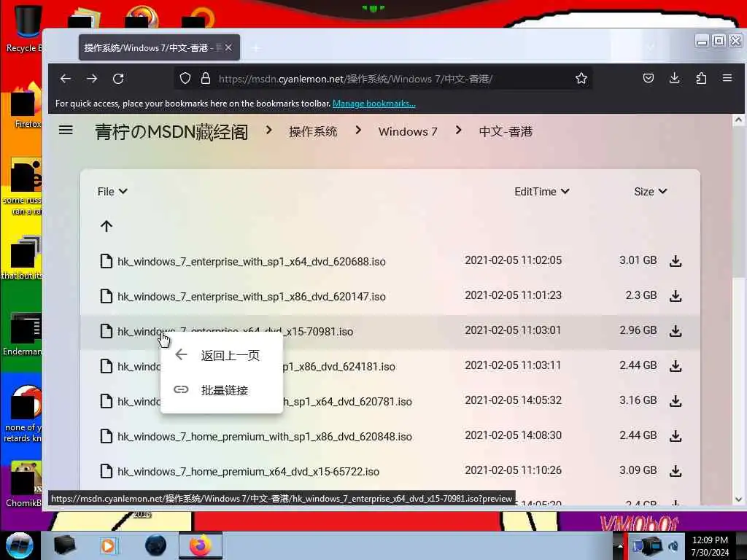Open the 青柠のMSDN藏经阁 home title

(x=171, y=132)
